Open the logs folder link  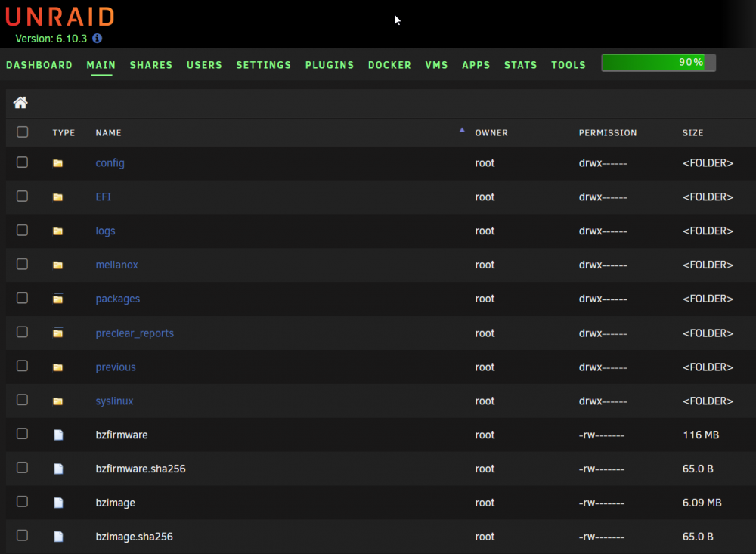coord(105,231)
